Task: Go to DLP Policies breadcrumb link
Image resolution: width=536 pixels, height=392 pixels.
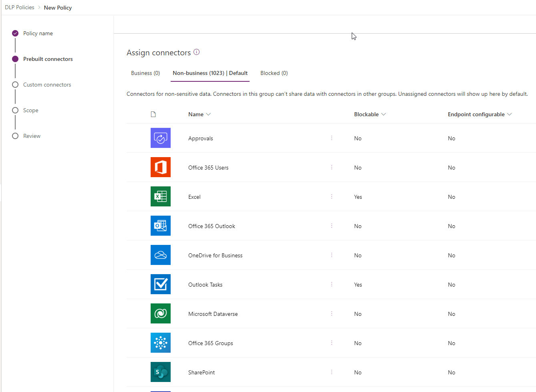Action: (x=20, y=7)
